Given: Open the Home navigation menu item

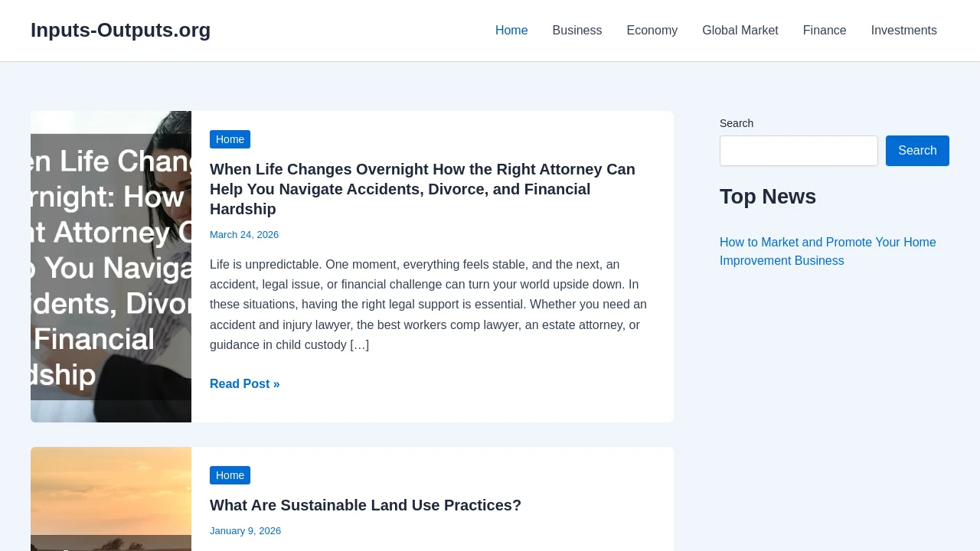Looking at the screenshot, I should click(x=511, y=30).
